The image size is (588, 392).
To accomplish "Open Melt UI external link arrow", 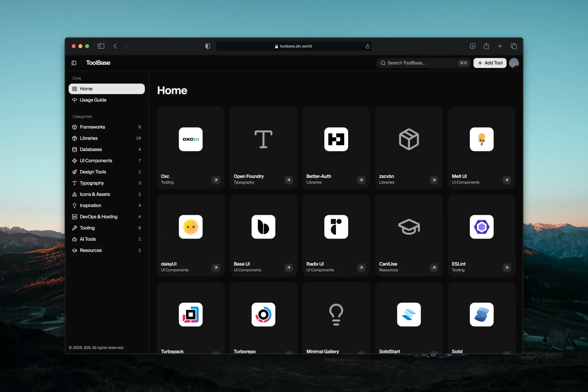I will coord(507,180).
